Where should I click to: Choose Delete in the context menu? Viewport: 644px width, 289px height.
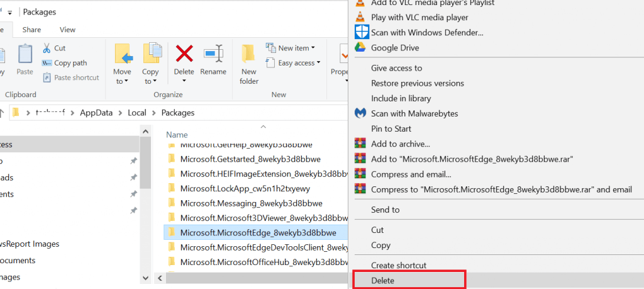click(x=382, y=281)
